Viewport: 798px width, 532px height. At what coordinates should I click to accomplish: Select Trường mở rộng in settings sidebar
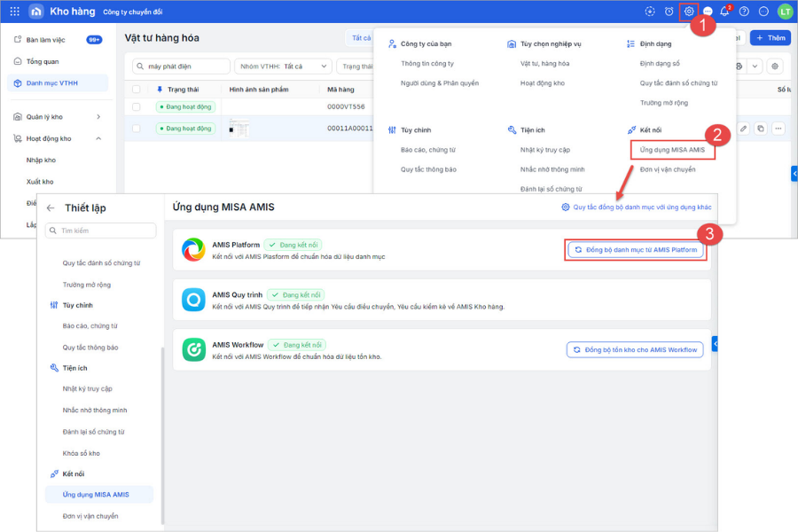tap(87, 285)
